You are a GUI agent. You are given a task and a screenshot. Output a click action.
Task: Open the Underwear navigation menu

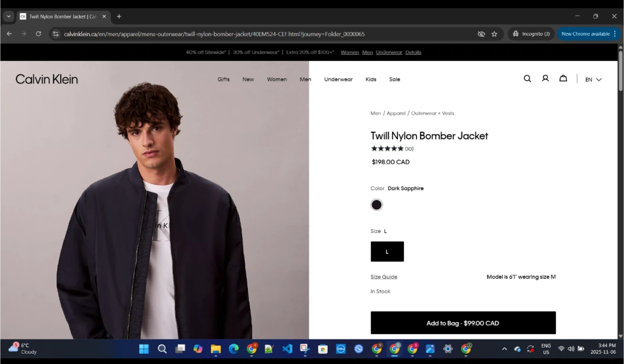[338, 79]
